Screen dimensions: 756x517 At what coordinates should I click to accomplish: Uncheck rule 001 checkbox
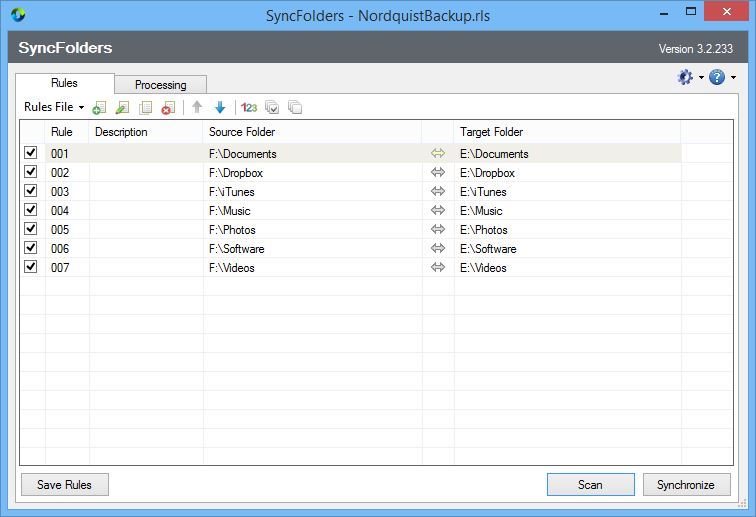[31, 153]
